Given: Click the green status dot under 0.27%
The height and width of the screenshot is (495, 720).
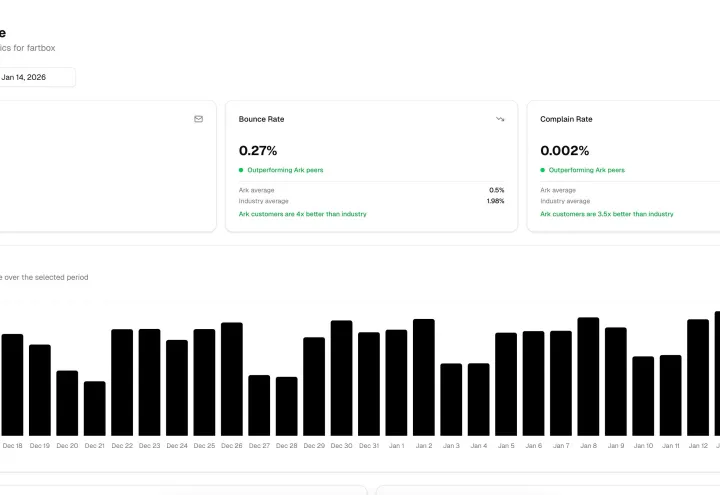Looking at the screenshot, I should [x=241, y=170].
